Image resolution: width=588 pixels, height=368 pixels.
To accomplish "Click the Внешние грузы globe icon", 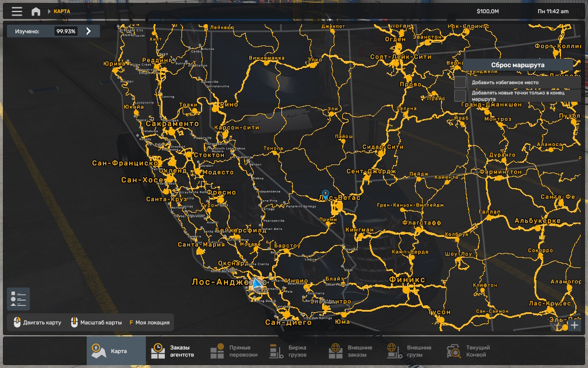I will tap(393, 351).
